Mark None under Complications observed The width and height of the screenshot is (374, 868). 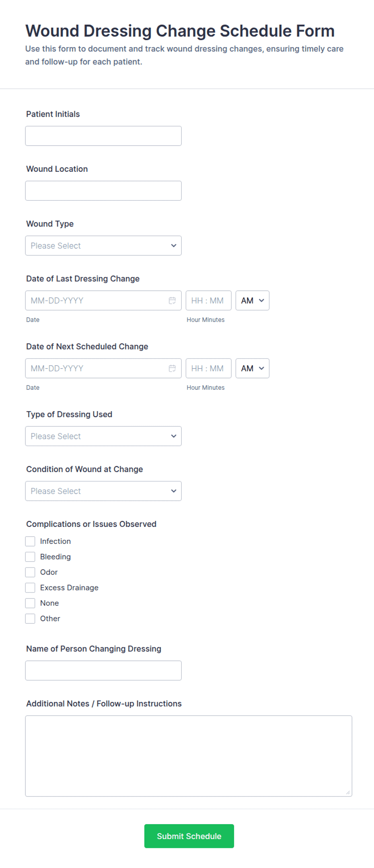coord(30,603)
